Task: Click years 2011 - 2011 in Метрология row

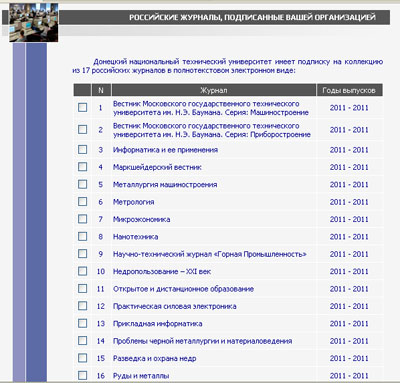Action: coord(349,202)
